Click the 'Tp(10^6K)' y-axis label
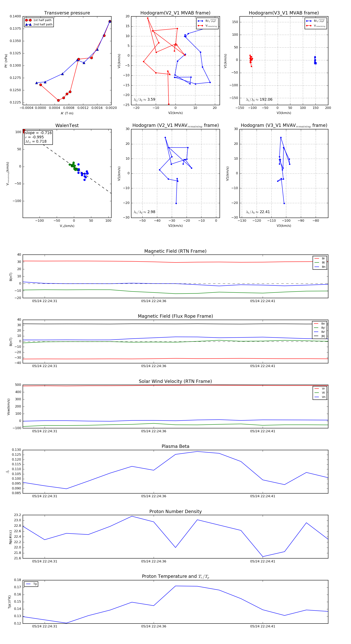 (x=10, y=602)
